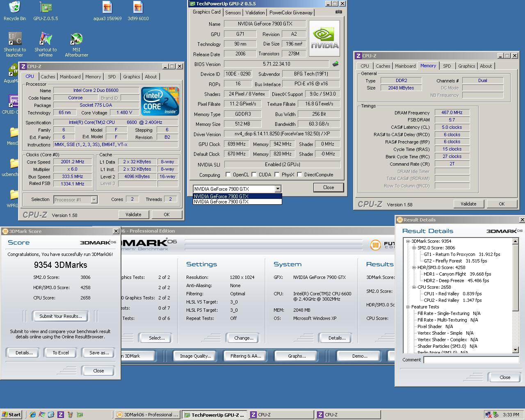
Task: Click the BIOS save chip icon in GPU-Z
Action: [x=336, y=64]
